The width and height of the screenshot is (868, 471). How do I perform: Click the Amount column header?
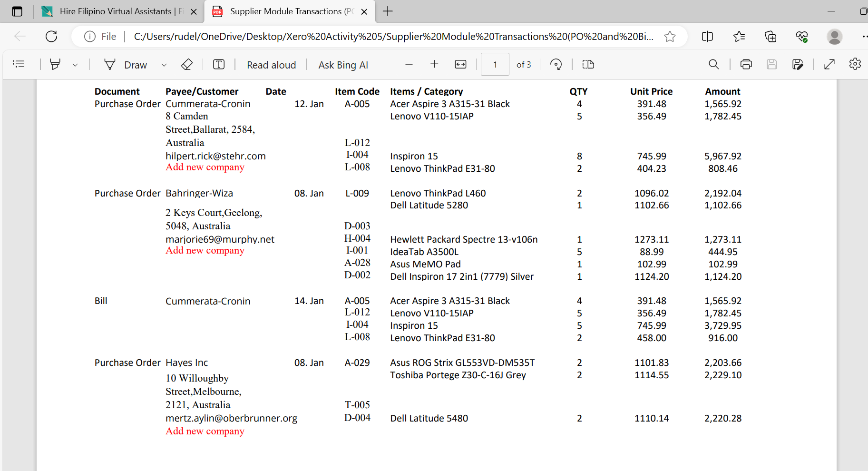point(723,91)
